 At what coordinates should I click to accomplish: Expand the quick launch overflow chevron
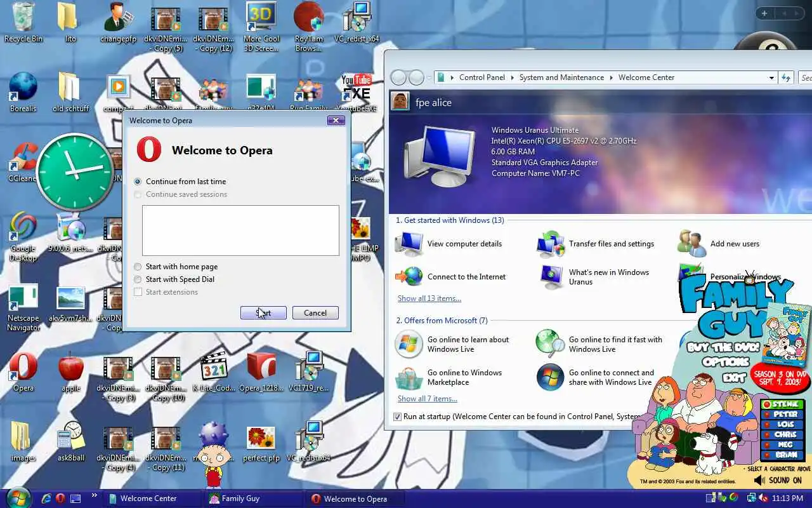[95, 496]
